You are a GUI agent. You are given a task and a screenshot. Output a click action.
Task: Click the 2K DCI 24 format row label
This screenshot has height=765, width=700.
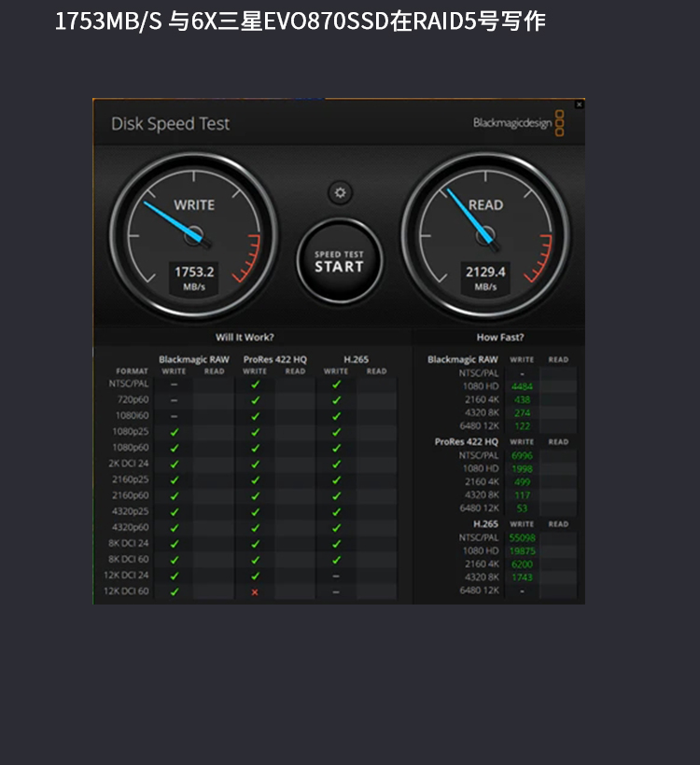[x=129, y=464]
